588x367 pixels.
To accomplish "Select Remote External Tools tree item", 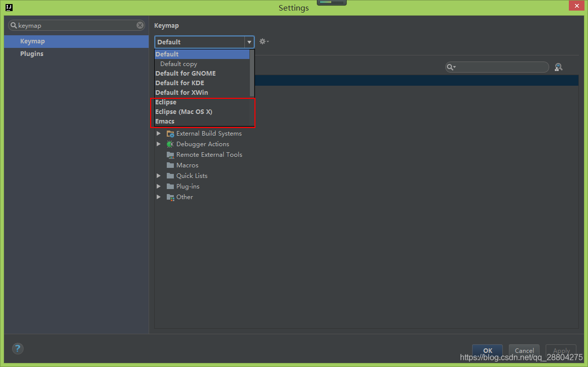I will 209,155.
